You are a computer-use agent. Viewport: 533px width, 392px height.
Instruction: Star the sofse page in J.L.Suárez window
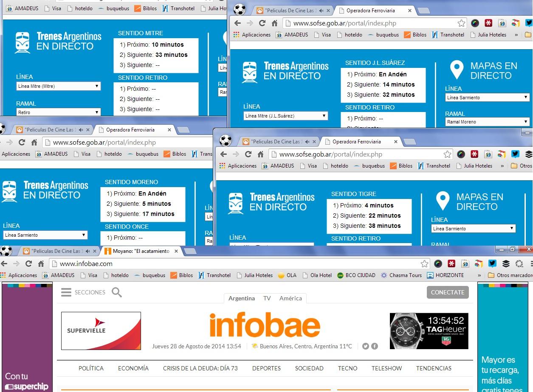[x=461, y=23]
